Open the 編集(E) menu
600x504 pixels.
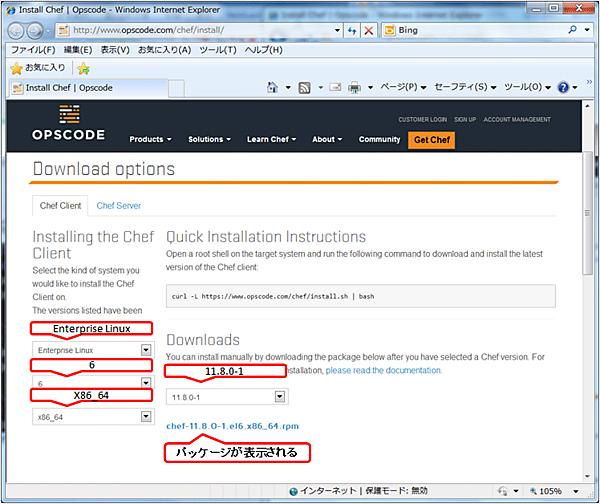pos(78,50)
